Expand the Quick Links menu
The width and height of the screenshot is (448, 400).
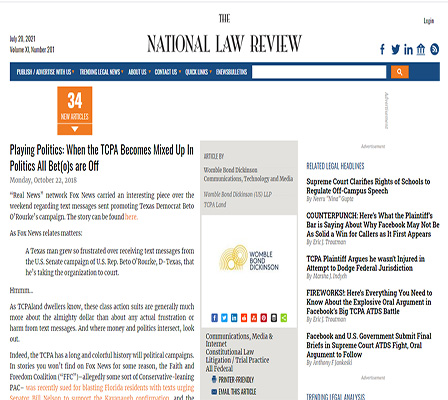pyautogui.click(x=198, y=72)
